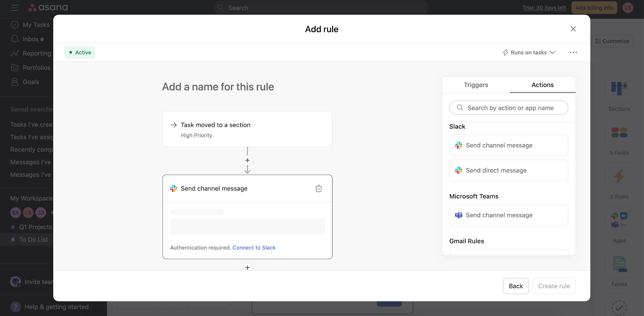Screen dimensions: 644x316
Task: Click the My Workspace heading
Action: 31,198
